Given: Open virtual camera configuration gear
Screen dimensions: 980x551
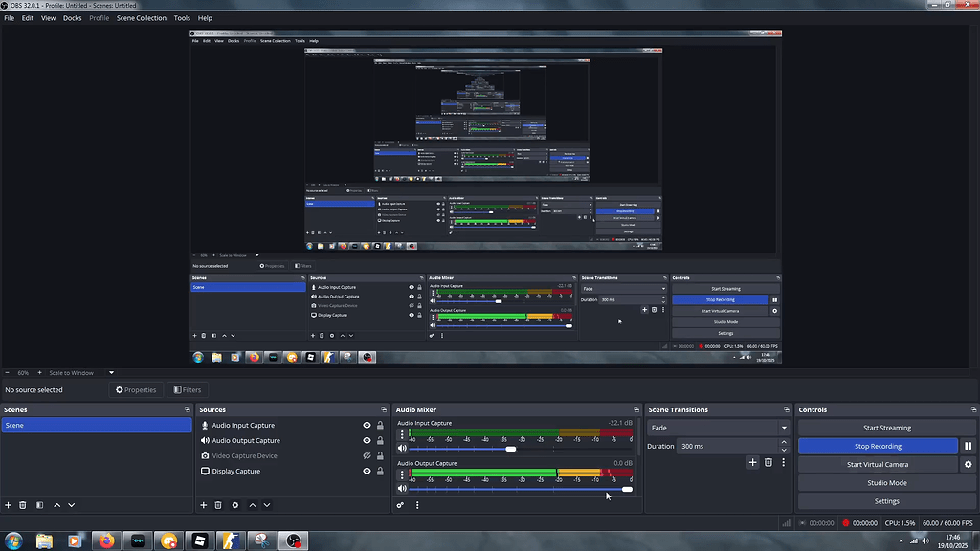Looking at the screenshot, I should click(968, 464).
